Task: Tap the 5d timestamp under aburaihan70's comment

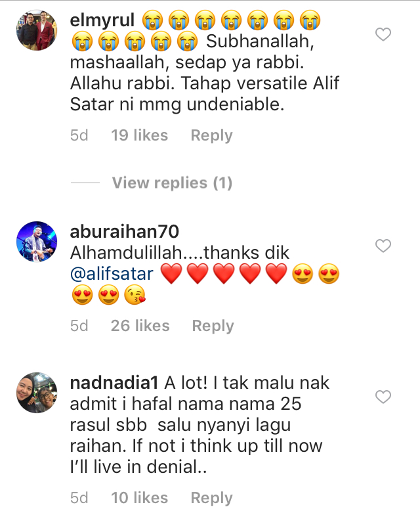Action: click(79, 326)
